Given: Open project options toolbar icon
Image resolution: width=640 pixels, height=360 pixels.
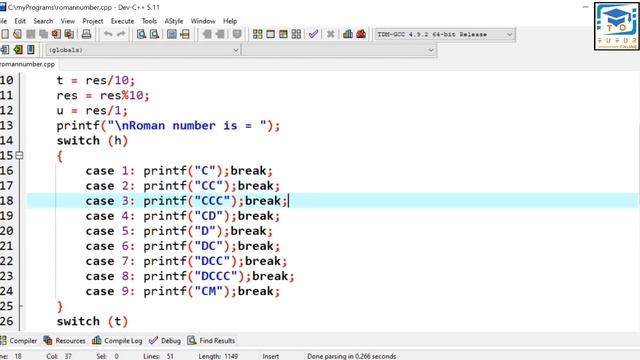Looking at the screenshot, I should (x=237, y=34).
